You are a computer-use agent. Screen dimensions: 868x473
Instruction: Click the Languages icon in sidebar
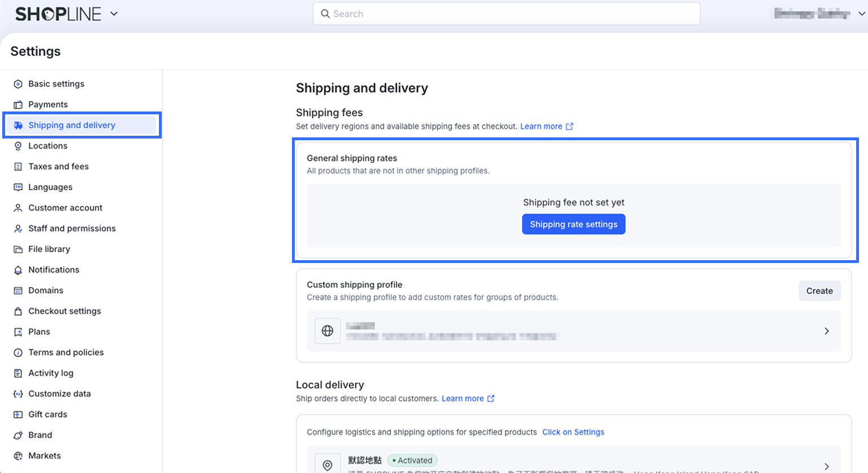[x=18, y=187]
